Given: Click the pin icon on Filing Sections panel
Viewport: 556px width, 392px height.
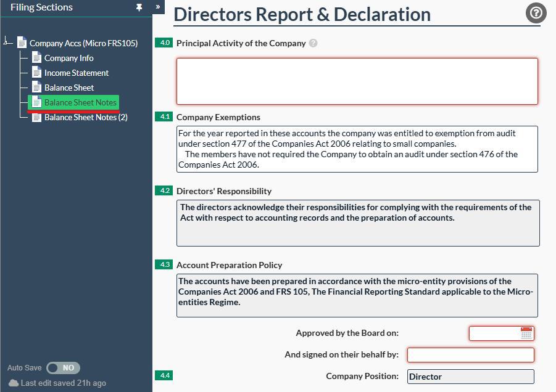Looking at the screenshot, I should point(138,7).
